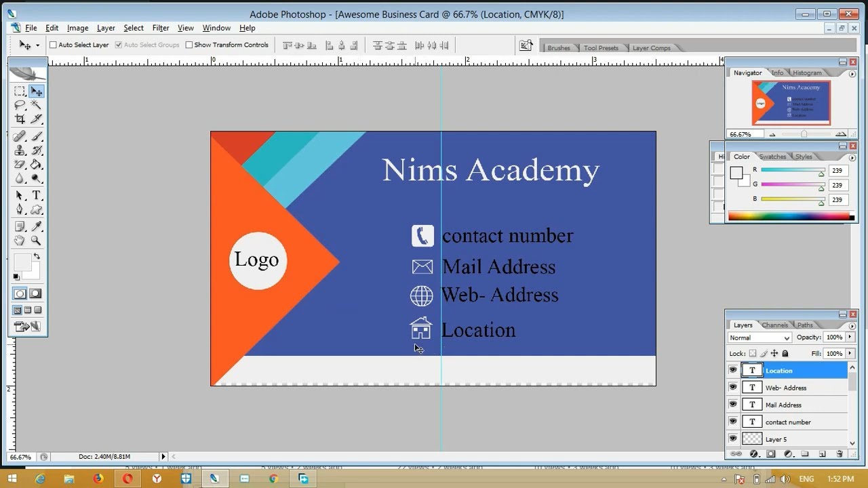Screen dimensions: 868x488
Task: Select the Slice tool
Action: click(36, 119)
